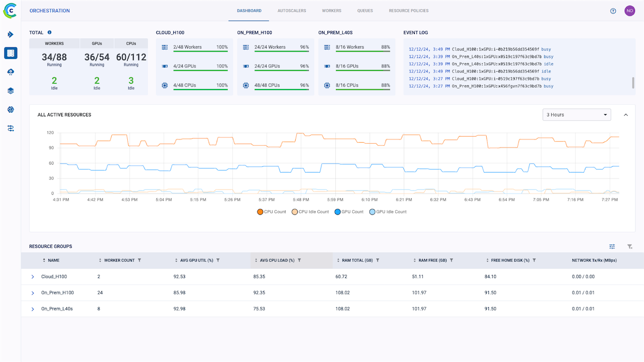This screenshot has height=362, width=644.
Task: Open the workflow arrows sidebar icon
Action: tap(10, 128)
